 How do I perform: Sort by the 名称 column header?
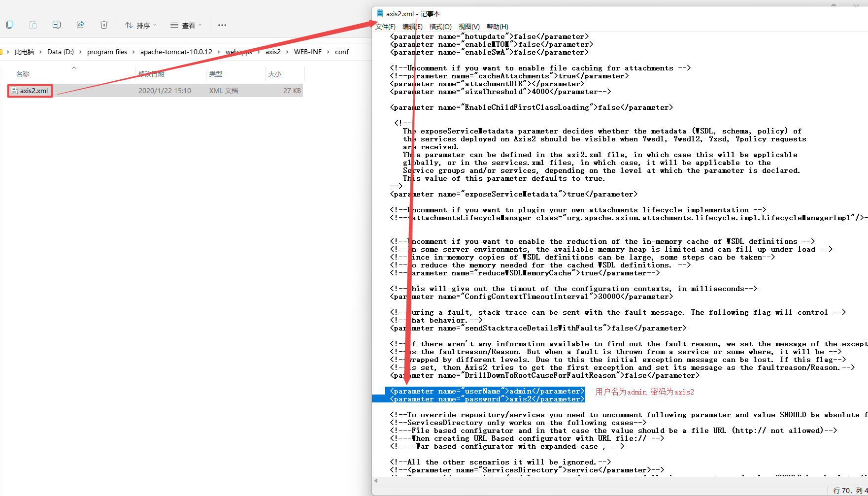pyautogui.click(x=23, y=74)
